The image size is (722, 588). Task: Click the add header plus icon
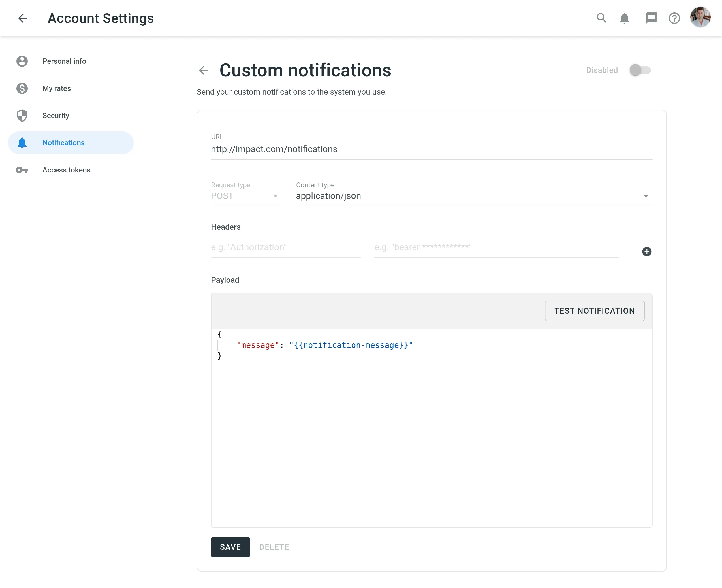click(x=647, y=252)
